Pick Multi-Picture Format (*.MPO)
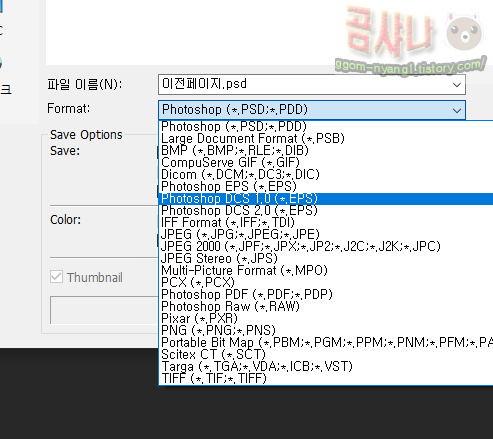This screenshot has height=439, width=493. pyautogui.click(x=326, y=271)
